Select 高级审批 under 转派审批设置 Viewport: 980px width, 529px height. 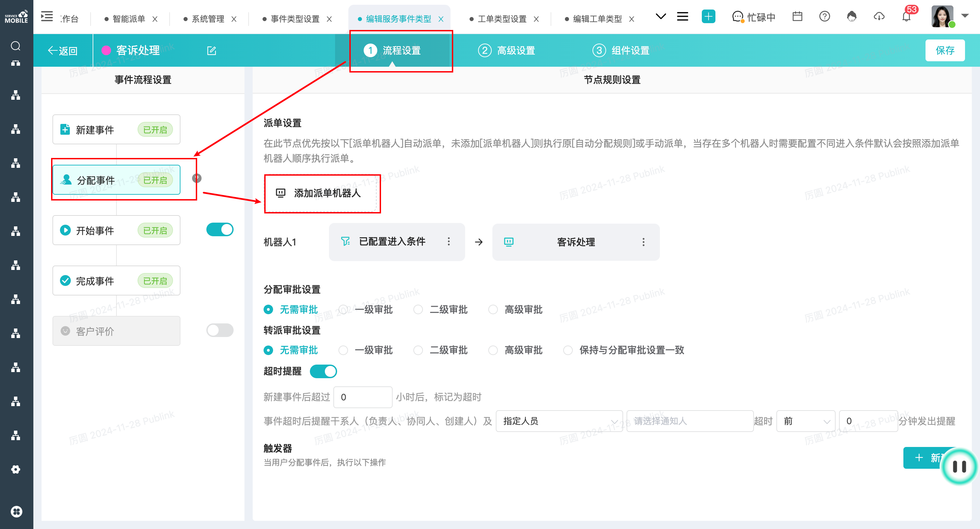[516, 350]
